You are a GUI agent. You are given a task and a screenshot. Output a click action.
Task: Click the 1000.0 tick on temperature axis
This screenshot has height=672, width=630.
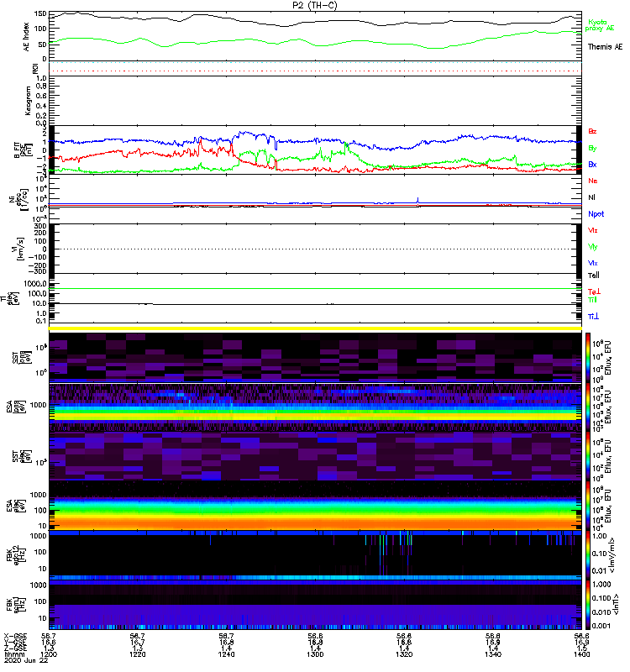[x=35, y=284]
